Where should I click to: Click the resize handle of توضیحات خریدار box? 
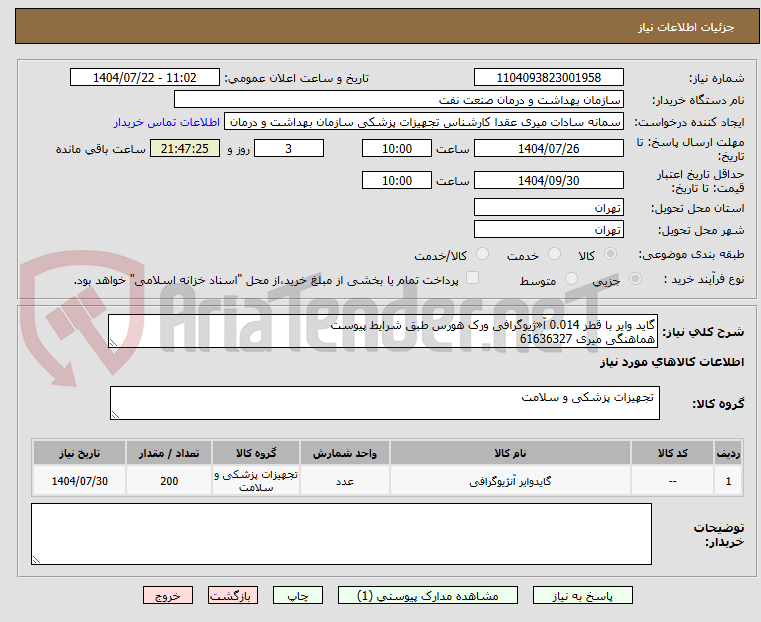tap(36, 559)
